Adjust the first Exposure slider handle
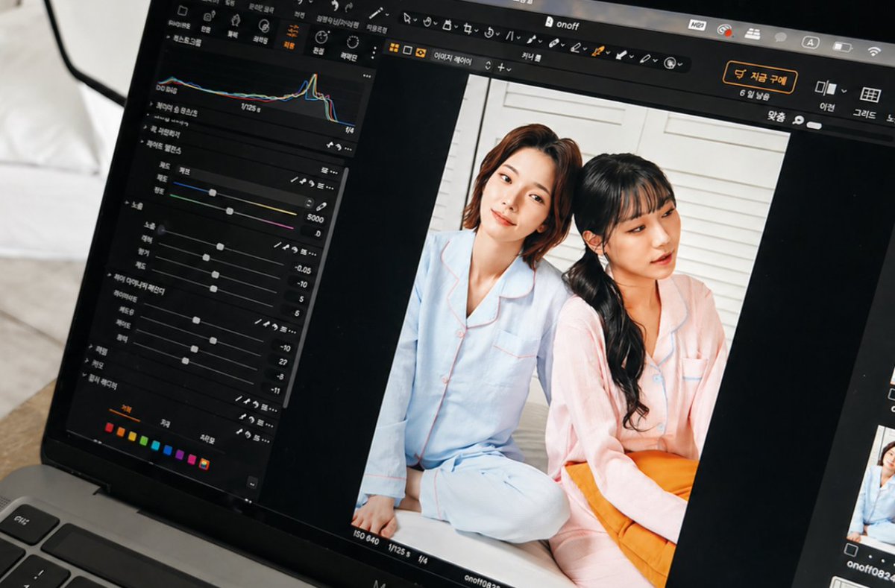 pos(219,246)
